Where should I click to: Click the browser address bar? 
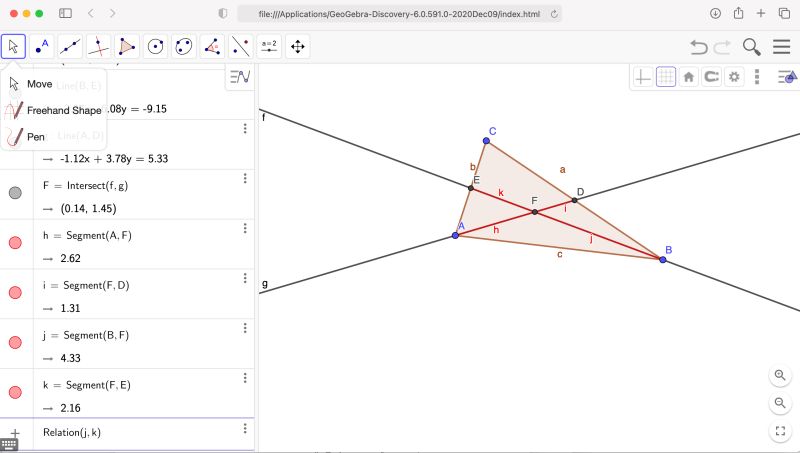coord(399,14)
